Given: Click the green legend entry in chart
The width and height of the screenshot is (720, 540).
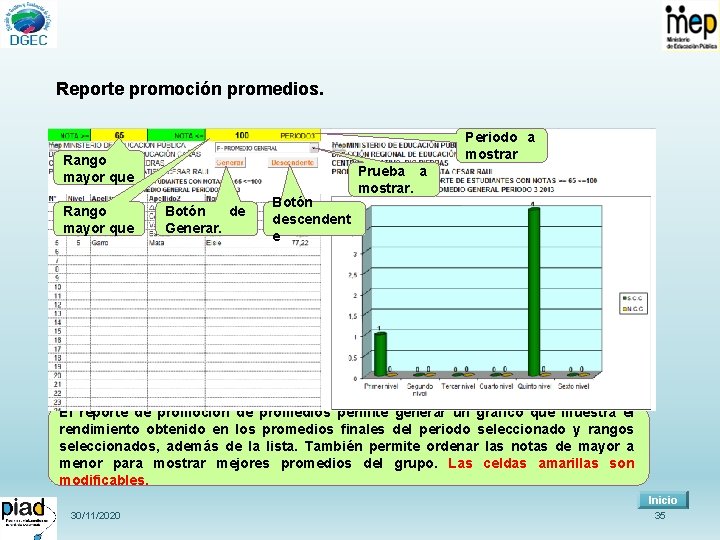Looking at the screenshot, I should point(633,298).
